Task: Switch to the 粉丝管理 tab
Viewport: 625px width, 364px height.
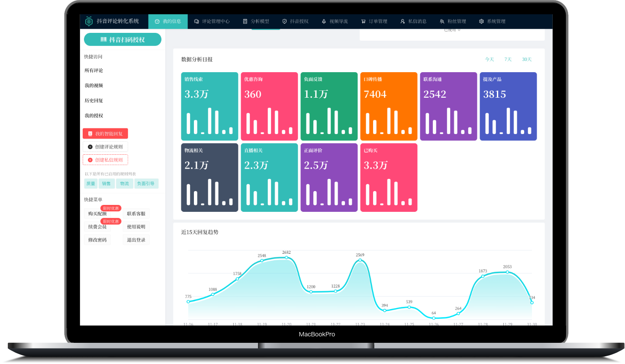Action: (x=453, y=22)
